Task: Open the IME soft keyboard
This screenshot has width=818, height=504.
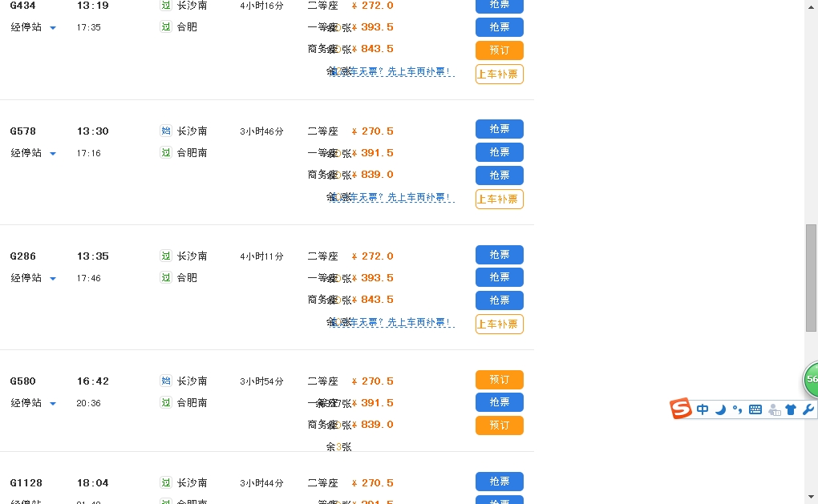Action: tap(755, 409)
